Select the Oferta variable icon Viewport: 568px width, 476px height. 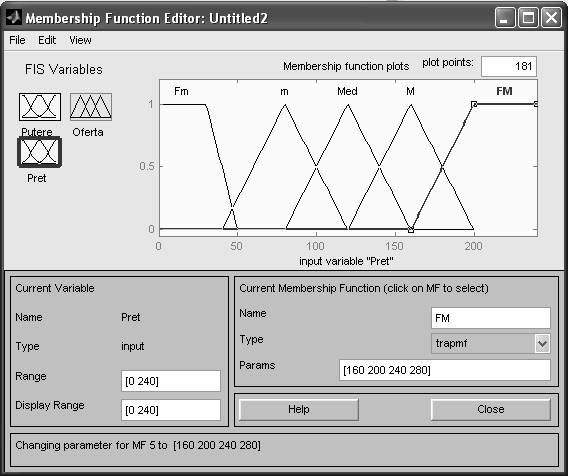coord(91,107)
